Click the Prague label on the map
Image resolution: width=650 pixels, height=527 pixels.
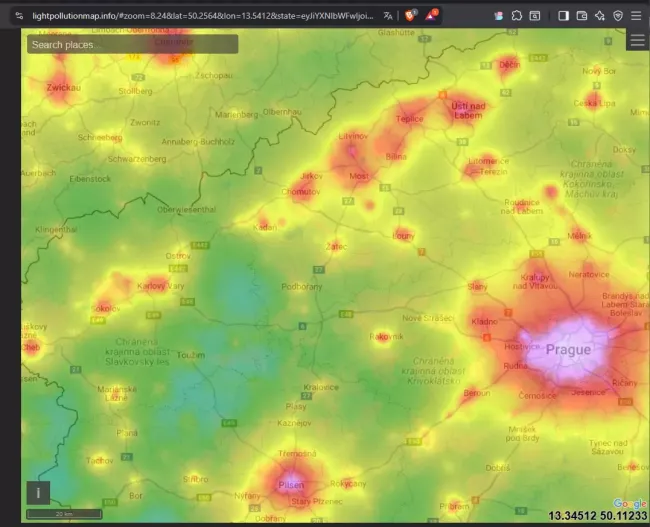[567, 350]
